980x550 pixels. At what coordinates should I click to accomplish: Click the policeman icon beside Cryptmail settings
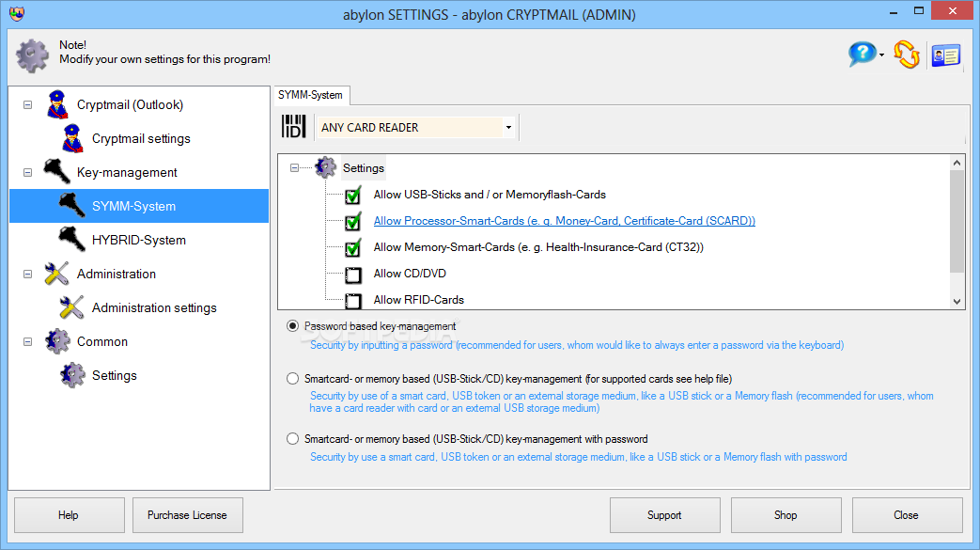point(72,138)
